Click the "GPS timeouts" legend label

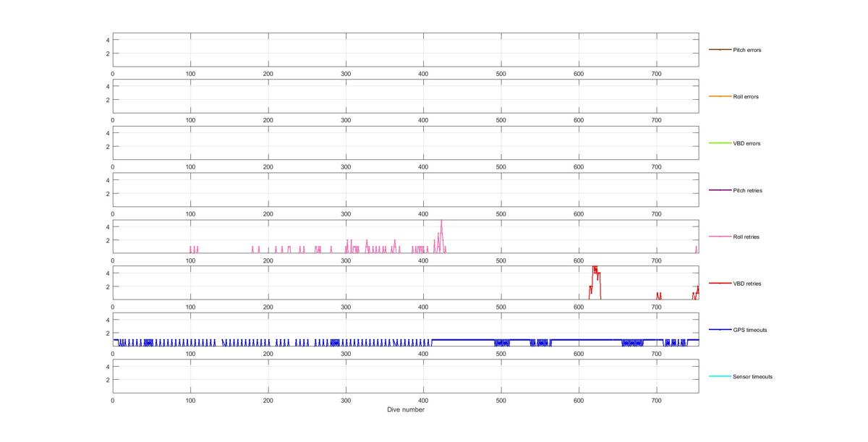749,330
